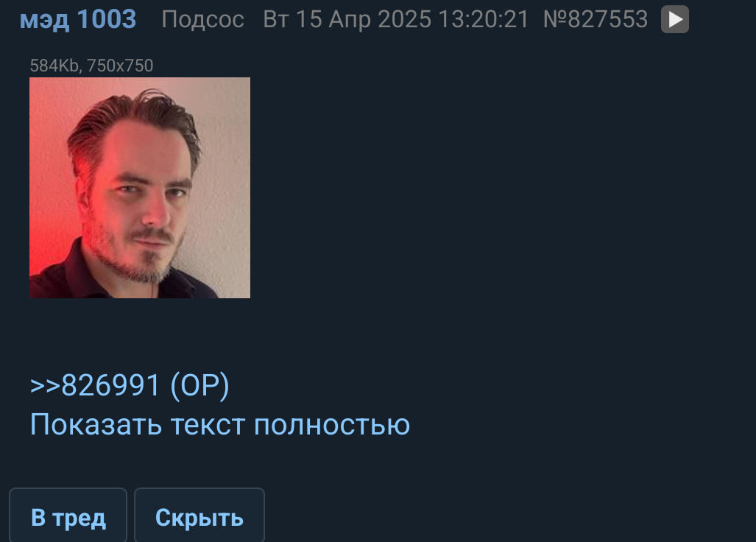Click the (OP) marker after reply link
Viewport: 756px width, 542px height.
click(x=199, y=386)
